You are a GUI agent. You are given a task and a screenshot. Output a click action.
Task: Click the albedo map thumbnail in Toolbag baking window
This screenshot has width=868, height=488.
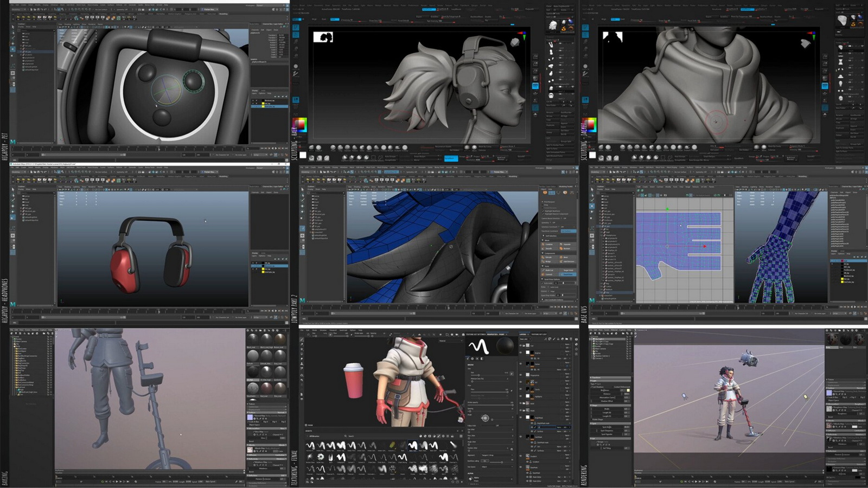pos(250,450)
